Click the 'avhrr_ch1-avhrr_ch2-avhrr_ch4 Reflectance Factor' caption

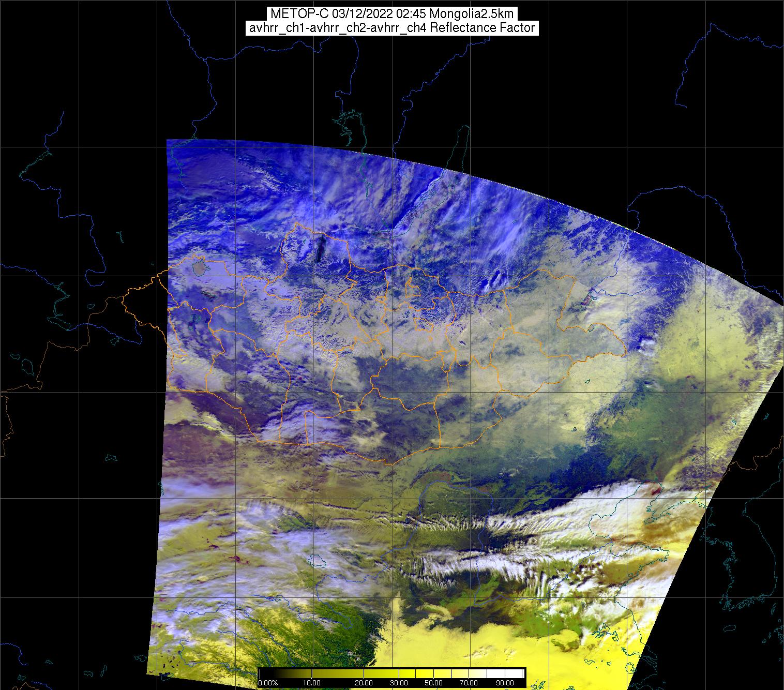point(392,28)
